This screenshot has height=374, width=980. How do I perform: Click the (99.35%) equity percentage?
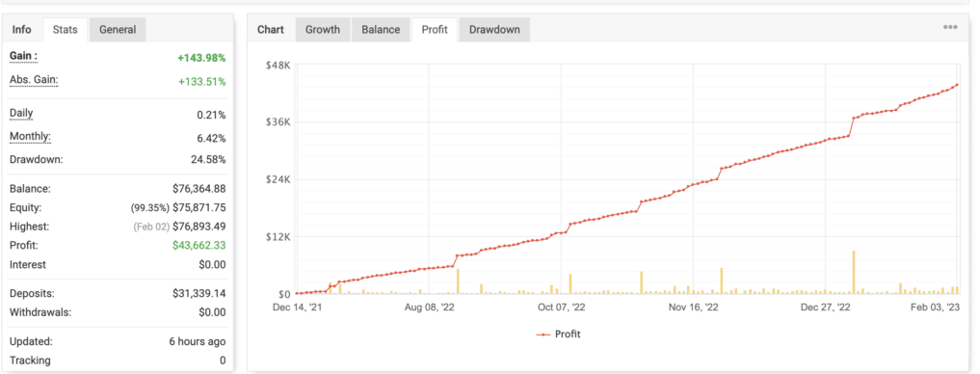click(x=149, y=207)
